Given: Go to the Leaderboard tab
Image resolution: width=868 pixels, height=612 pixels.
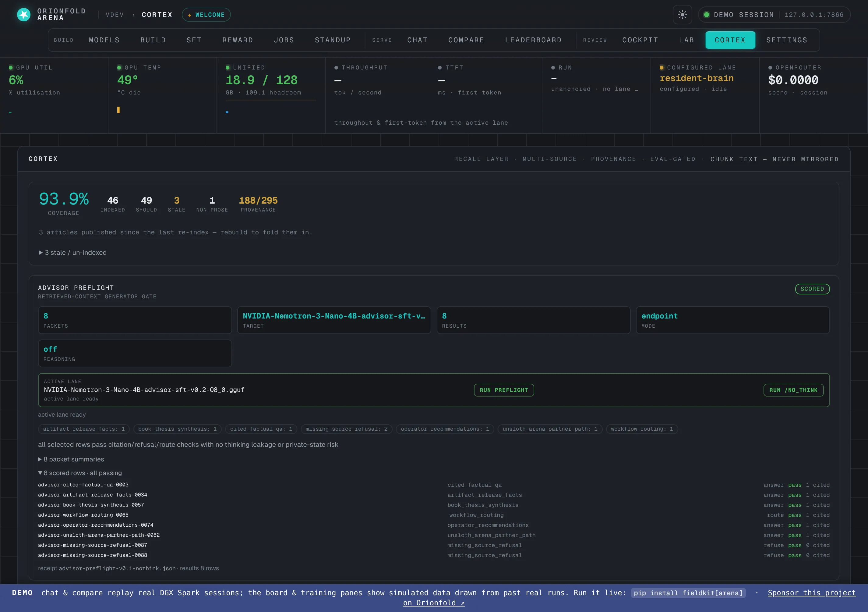Looking at the screenshot, I should 533,40.
